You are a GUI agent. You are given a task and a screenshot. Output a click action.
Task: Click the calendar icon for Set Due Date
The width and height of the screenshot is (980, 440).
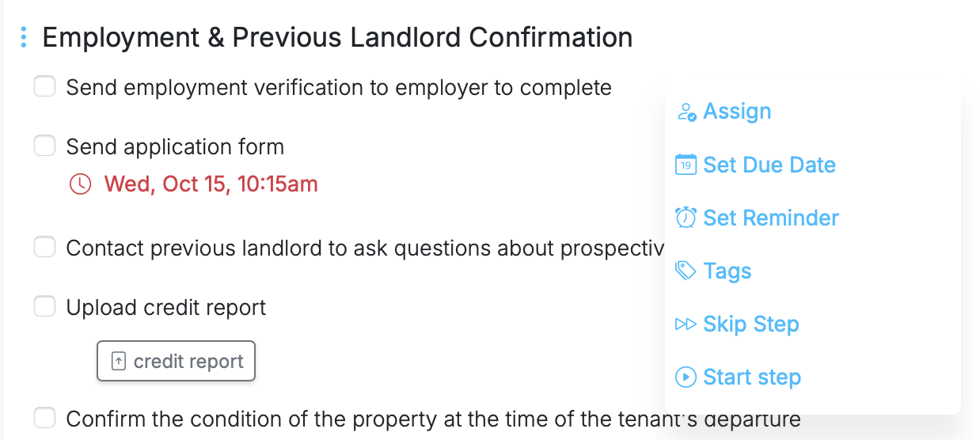[686, 165]
